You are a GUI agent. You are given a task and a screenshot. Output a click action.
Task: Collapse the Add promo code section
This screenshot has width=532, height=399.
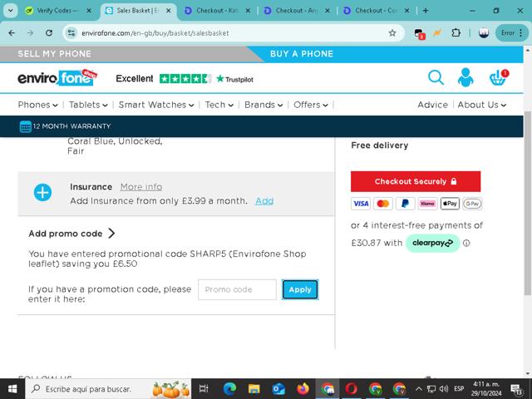(72, 234)
